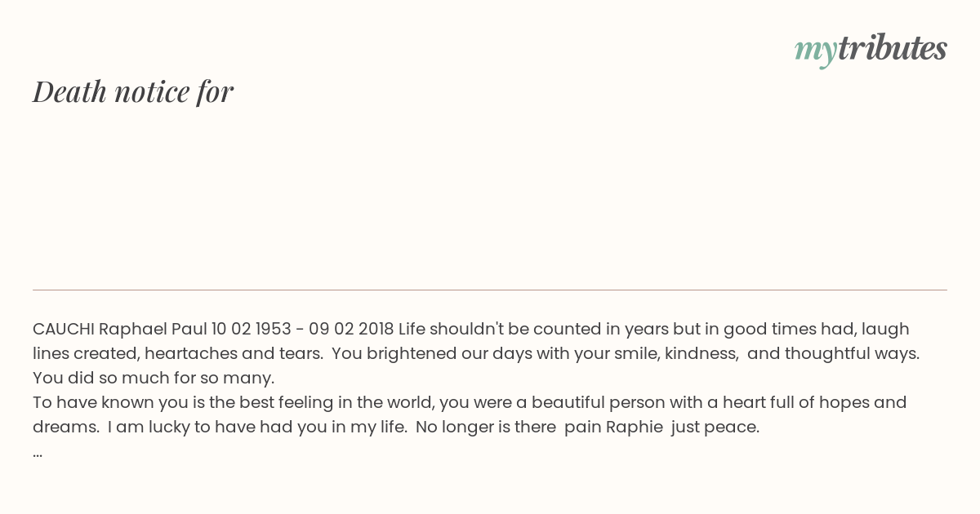Click the grey "tributes" part of logo
The height and width of the screenshot is (514, 980).
(x=892, y=48)
